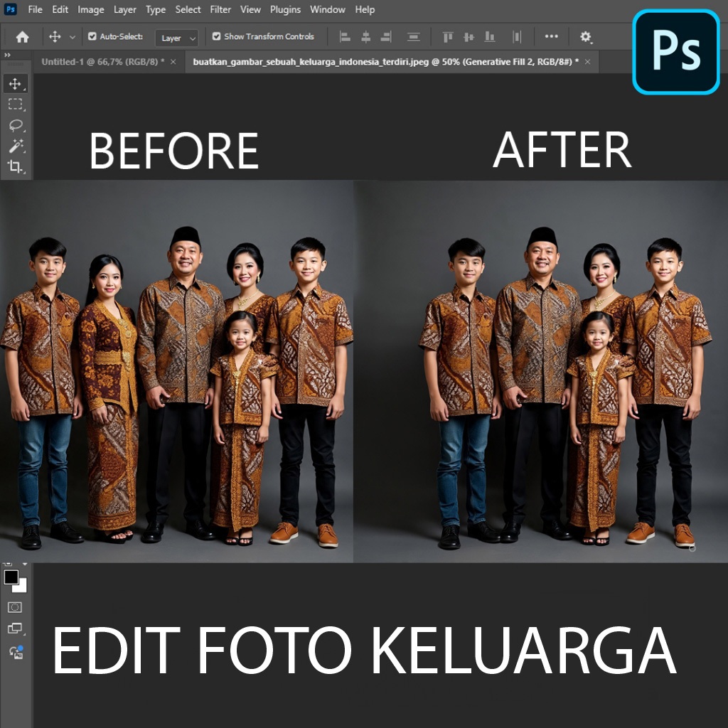Choose the Lasso tool
The height and width of the screenshot is (728, 728).
coord(14,127)
